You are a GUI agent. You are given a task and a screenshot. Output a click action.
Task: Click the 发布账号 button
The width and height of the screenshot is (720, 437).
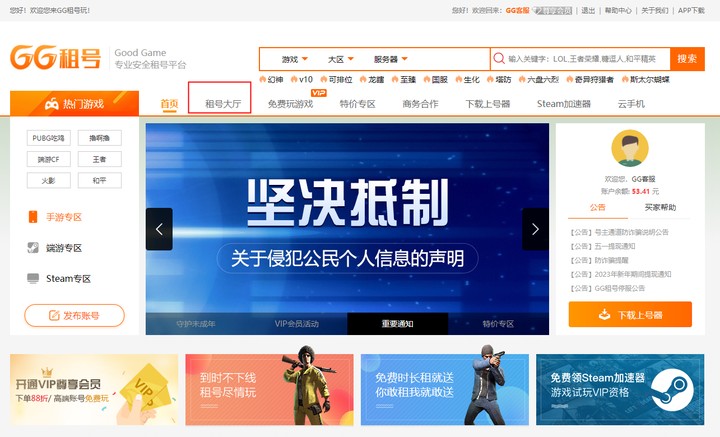(x=75, y=316)
